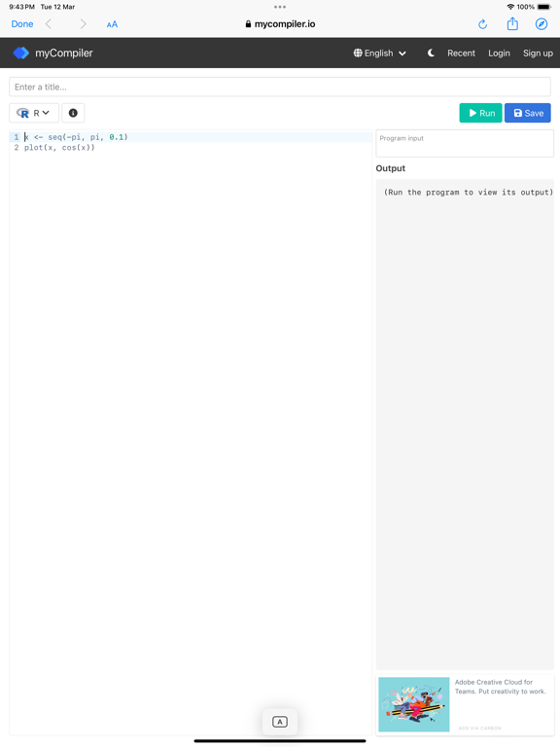
Task: Open page in Safari compass icon
Action: click(542, 23)
